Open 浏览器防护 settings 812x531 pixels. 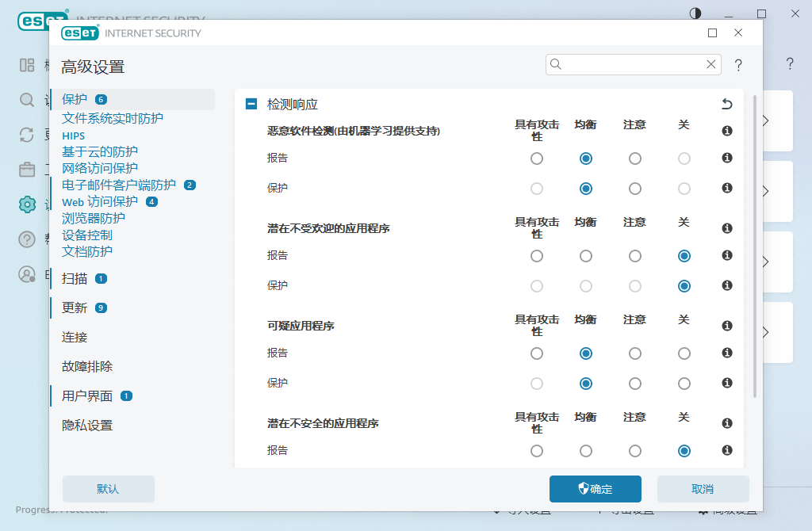pyautogui.click(x=94, y=218)
